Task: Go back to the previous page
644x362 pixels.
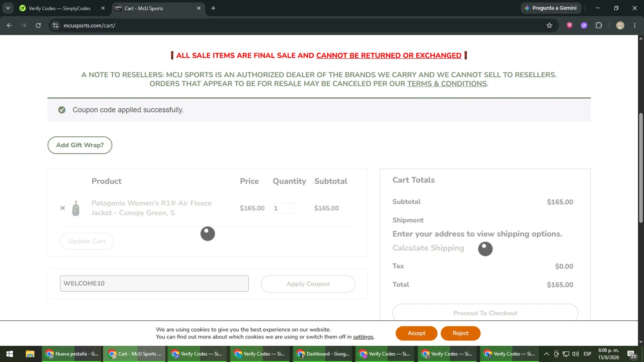Action: coord(9,25)
